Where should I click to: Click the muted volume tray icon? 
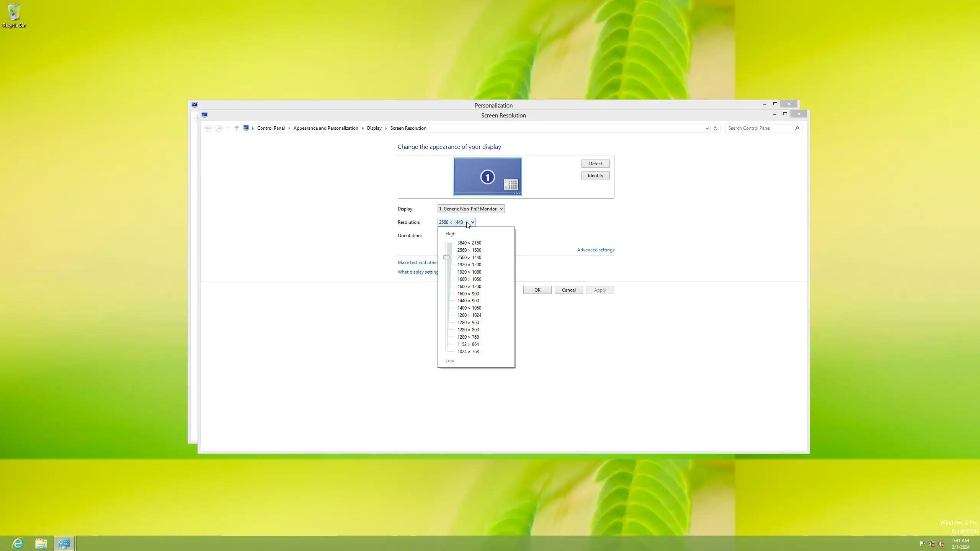click(941, 544)
